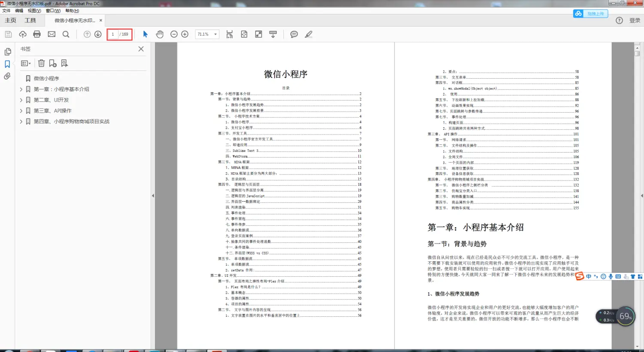Open the search magnifier tool
This screenshot has width=644, height=352.
(x=66, y=34)
